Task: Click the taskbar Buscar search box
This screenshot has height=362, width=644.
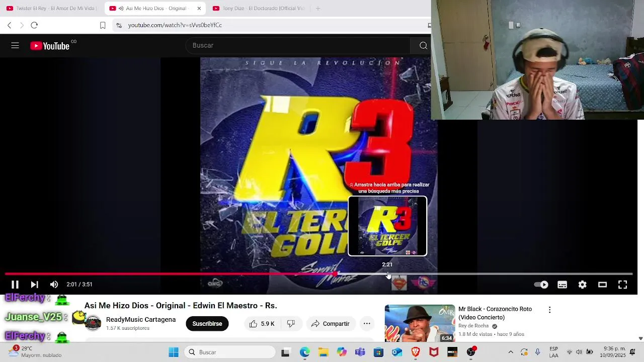Action: pyautogui.click(x=229, y=352)
